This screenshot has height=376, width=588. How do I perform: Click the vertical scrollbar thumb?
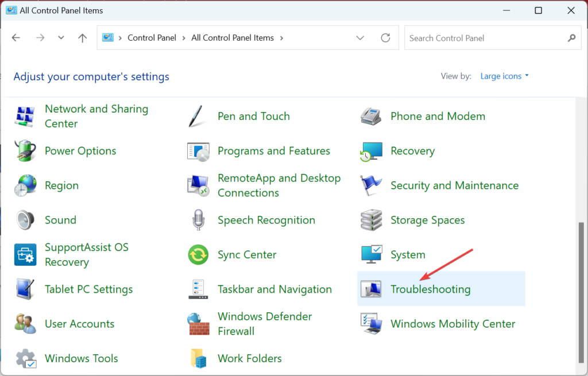pyautogui.click(x=581, y=292)
